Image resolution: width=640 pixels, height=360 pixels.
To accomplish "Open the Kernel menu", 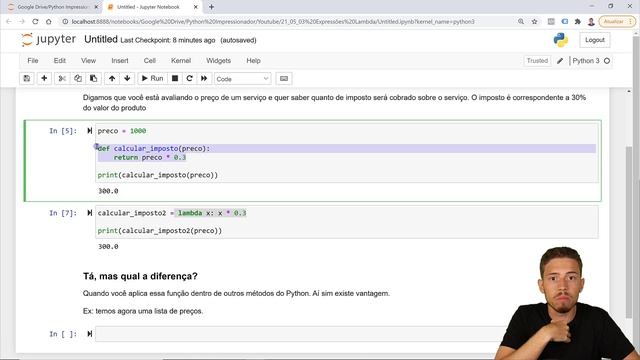I will tap(181, 60).
